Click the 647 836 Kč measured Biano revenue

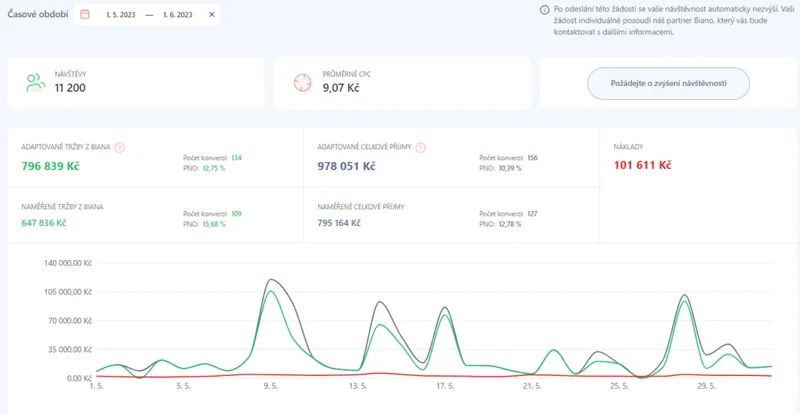tap(44, 223)
